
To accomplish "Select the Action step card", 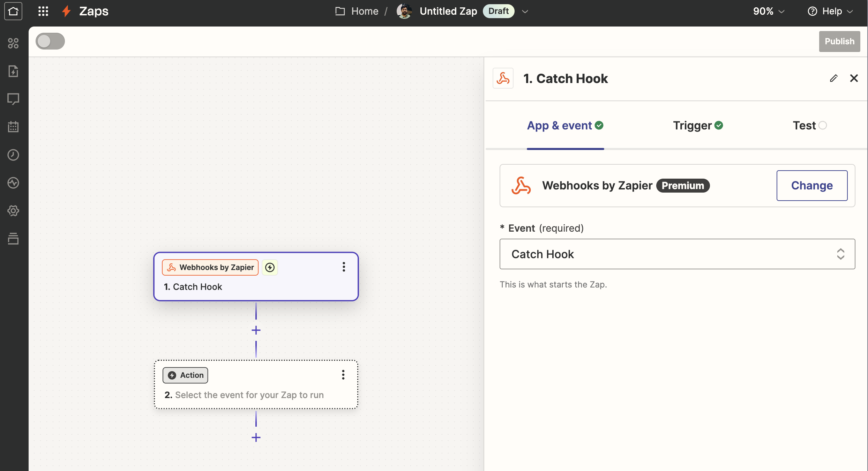I will pyautogui.click(x=256, y=384).
